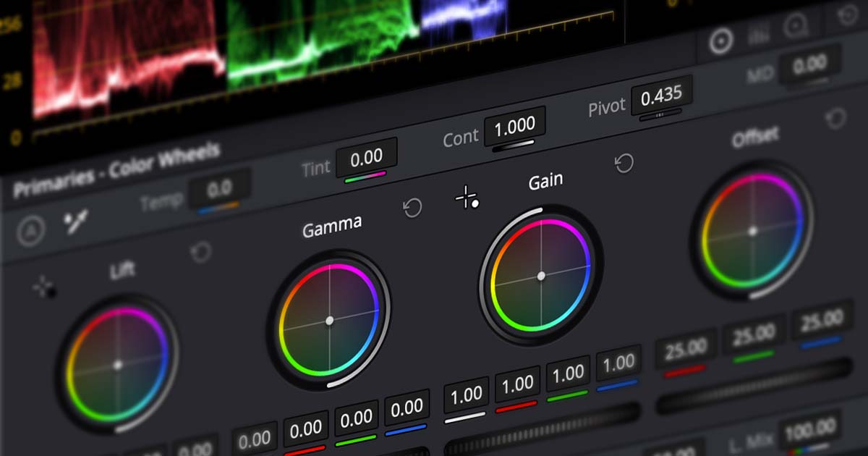Click the Gamma wheel label

pos(333,221)
